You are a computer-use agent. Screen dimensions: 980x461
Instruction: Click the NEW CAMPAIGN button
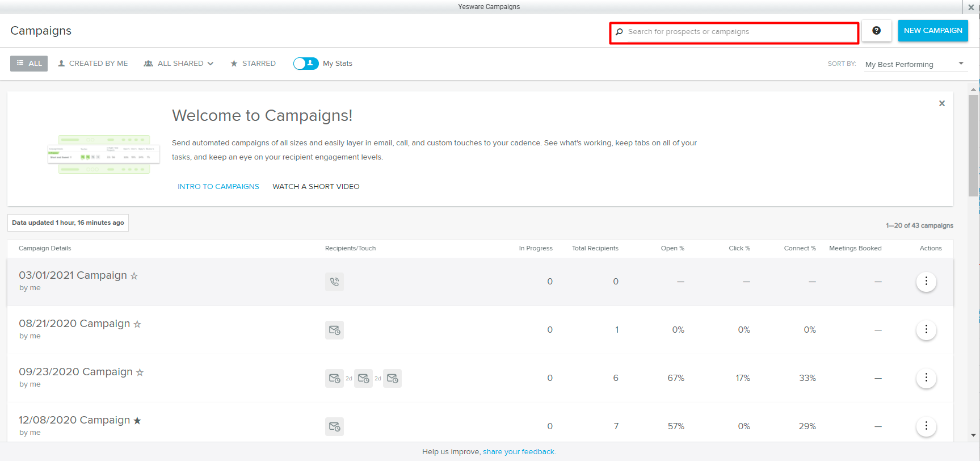coord(933,31)
